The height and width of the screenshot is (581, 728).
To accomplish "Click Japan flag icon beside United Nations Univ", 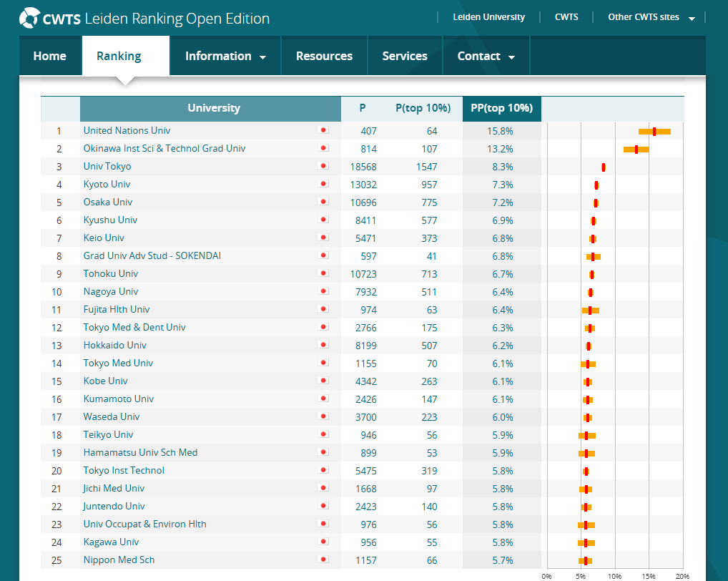I will [x=323, y=130].
